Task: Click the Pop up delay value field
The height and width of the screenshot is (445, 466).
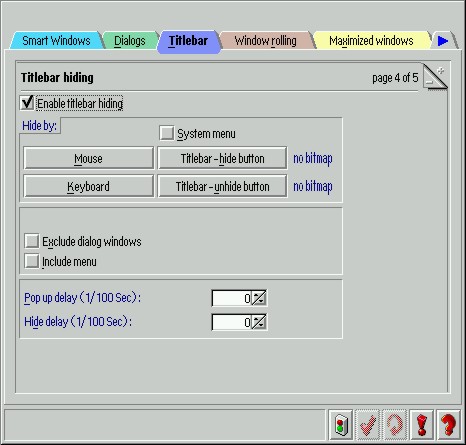Action: (x=232, y=298)
